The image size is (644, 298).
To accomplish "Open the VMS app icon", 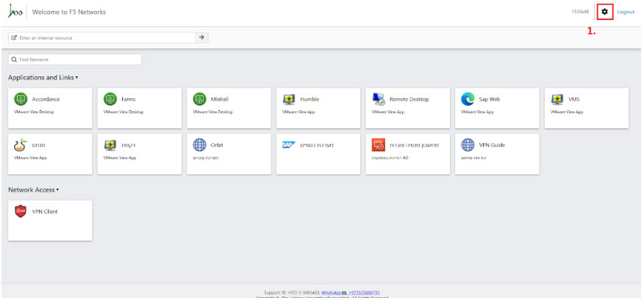I will coord(557,99).
